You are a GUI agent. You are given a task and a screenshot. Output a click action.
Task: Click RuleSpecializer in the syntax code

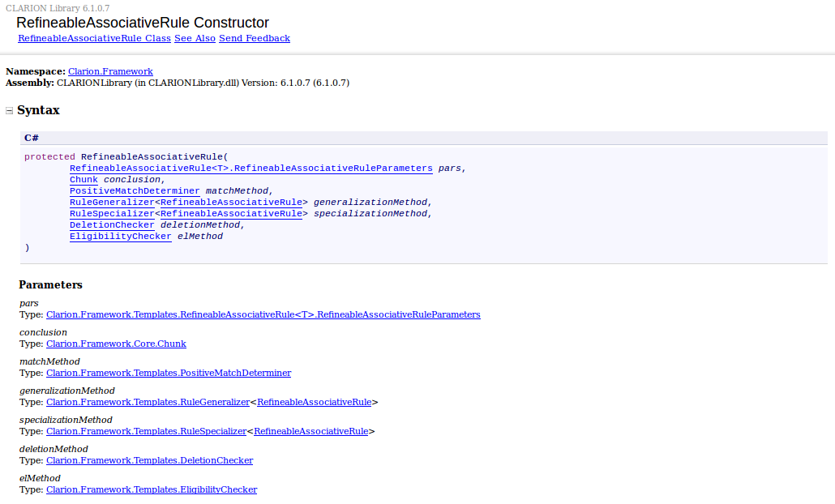coord(111,213)
